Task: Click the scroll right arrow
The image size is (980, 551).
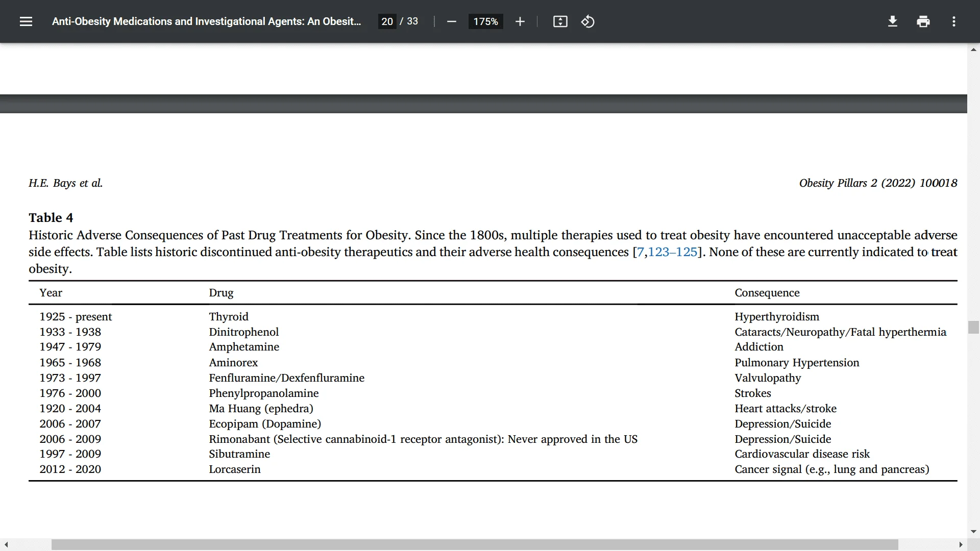Action: tap(961, 545)
